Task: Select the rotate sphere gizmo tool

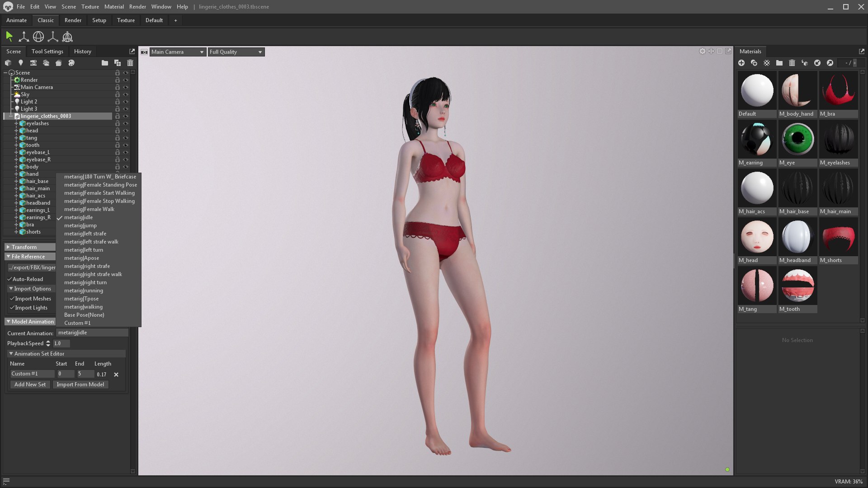Action: coord(38,37)
